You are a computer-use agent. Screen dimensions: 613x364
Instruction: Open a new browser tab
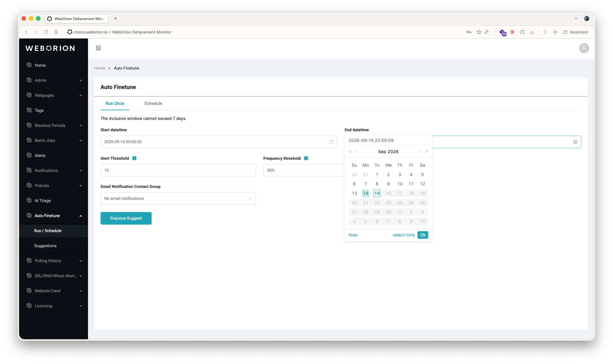(116, 18)
